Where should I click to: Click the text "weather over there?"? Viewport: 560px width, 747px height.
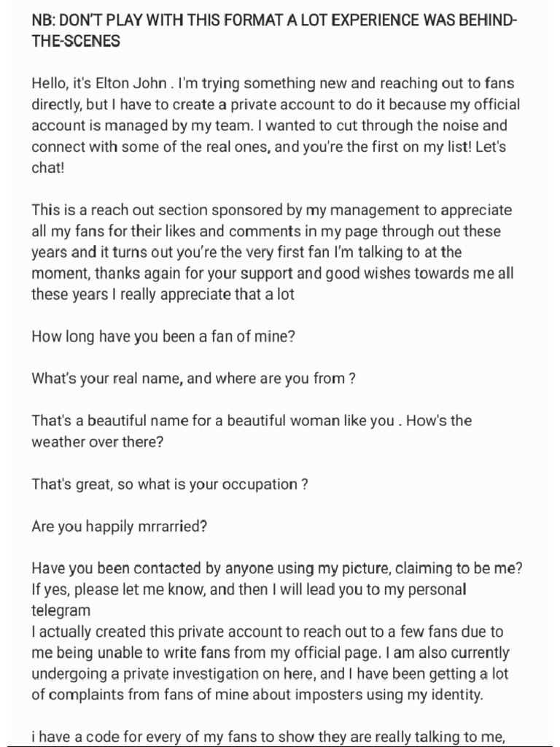[97, 442]
